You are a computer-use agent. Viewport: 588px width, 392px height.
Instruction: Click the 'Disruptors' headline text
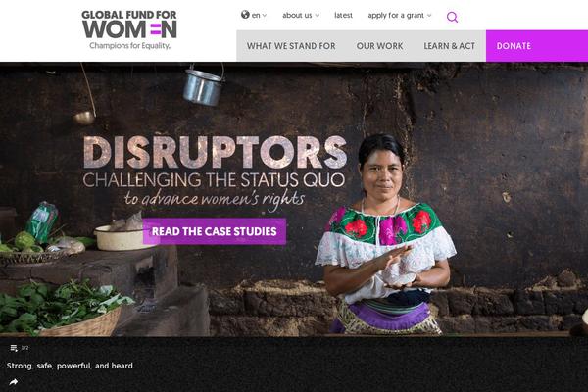[x=215, y=152]
